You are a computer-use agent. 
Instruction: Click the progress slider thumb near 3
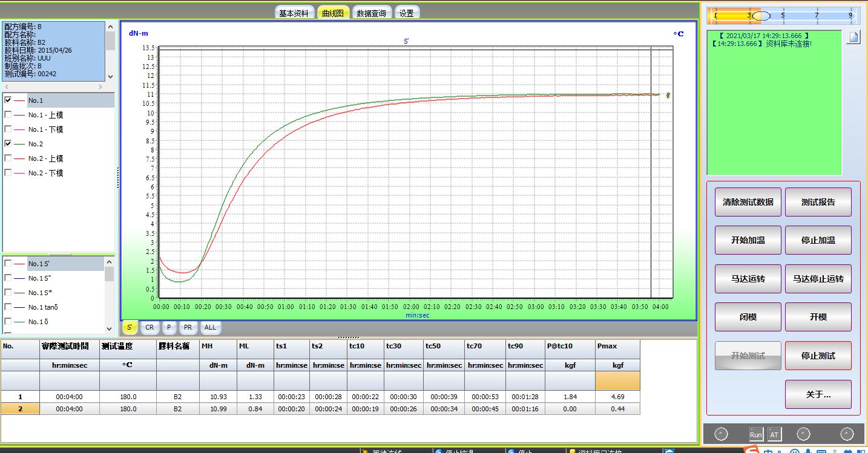761,16
